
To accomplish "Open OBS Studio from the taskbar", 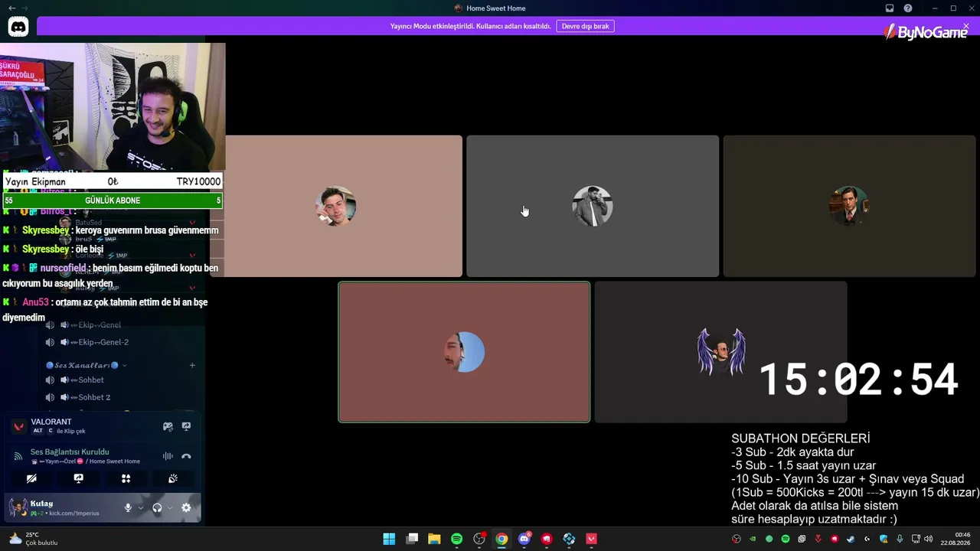I will click(x=479, y=539).
